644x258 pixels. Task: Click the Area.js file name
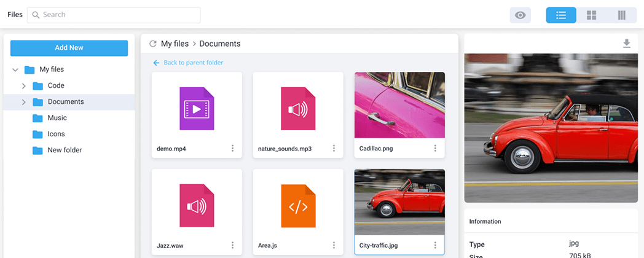pos(267,246)
